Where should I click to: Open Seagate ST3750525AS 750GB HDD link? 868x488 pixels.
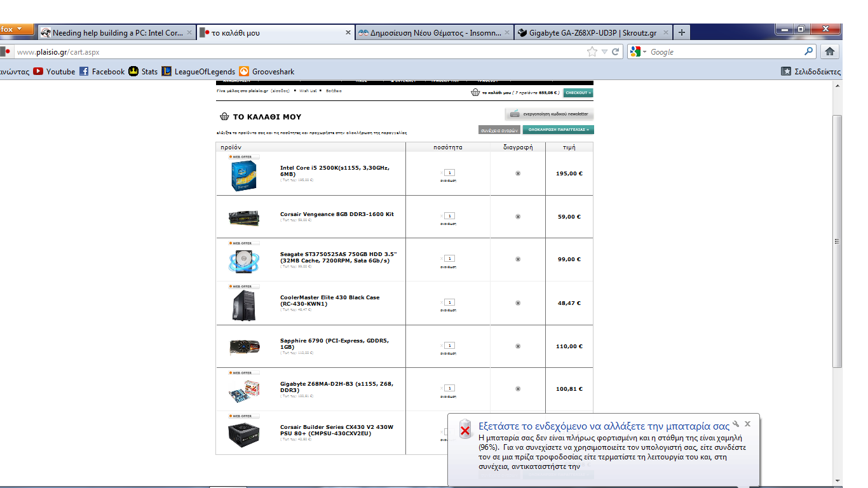click(x=339, y=257)
